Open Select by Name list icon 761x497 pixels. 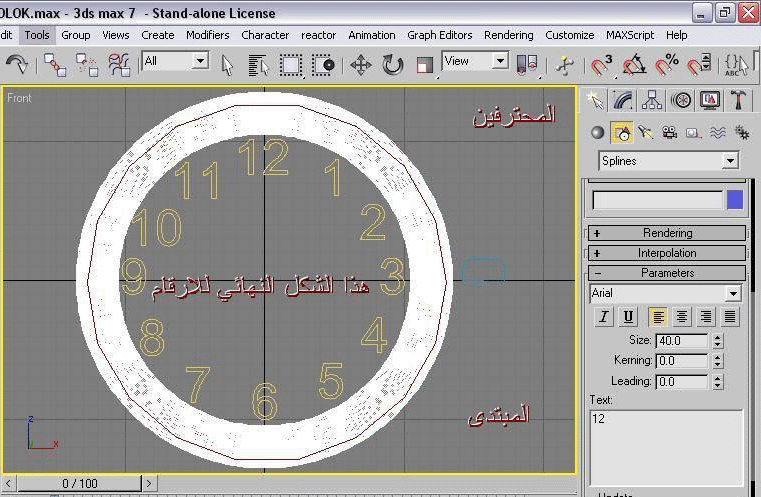click(x=258, y=65)
